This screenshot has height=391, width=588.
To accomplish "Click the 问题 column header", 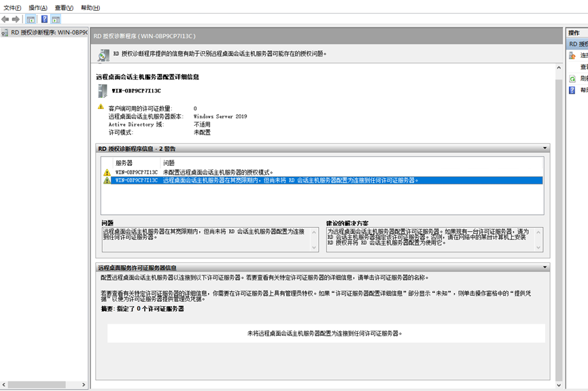I will click(x=169, y=163).
